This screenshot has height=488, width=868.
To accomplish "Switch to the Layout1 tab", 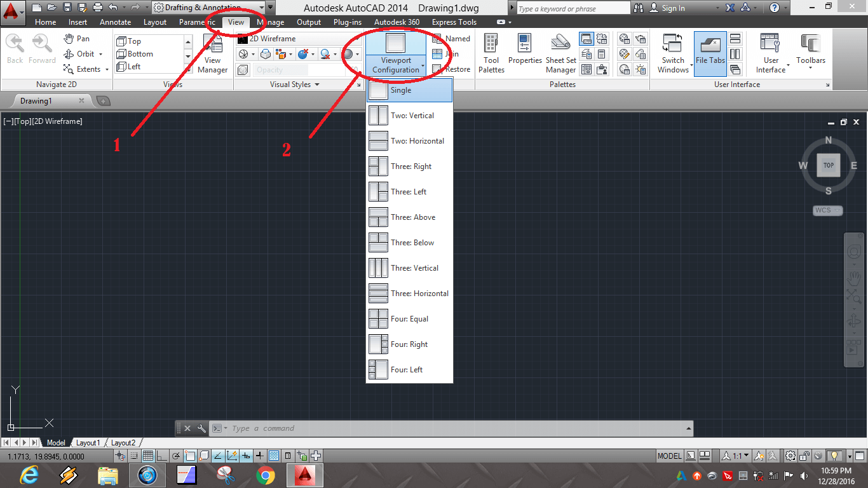I will (88, 442).
